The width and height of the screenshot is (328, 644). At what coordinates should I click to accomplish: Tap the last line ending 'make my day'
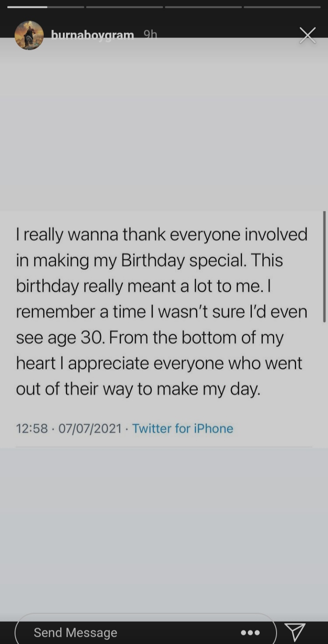pos(138,389)
